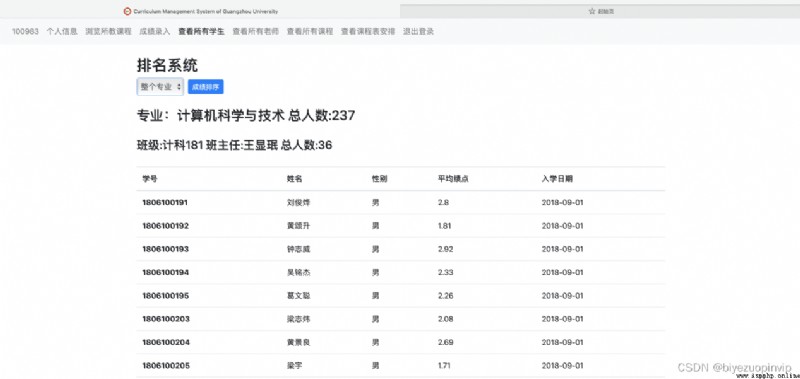This screenshot has width=800, height=379.
Task: Click the 2.33 GPA value
Action: pos(446,273)
